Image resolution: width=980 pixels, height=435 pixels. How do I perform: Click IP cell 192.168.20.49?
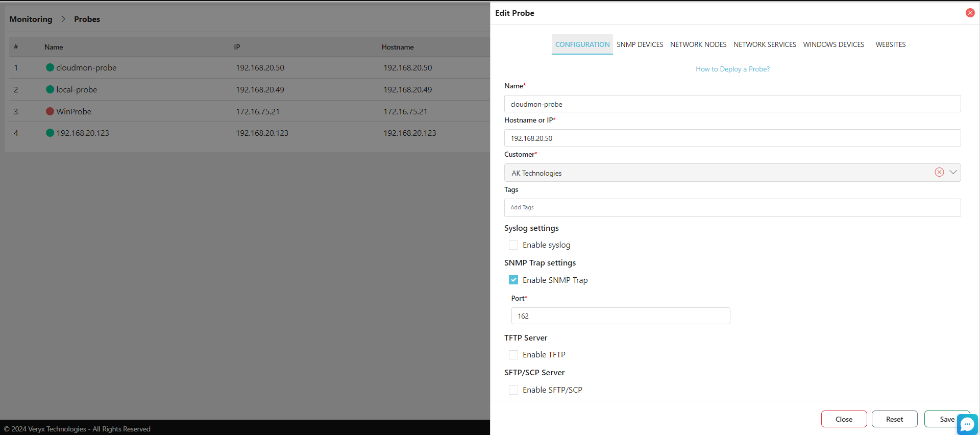[x=260, y=89]
